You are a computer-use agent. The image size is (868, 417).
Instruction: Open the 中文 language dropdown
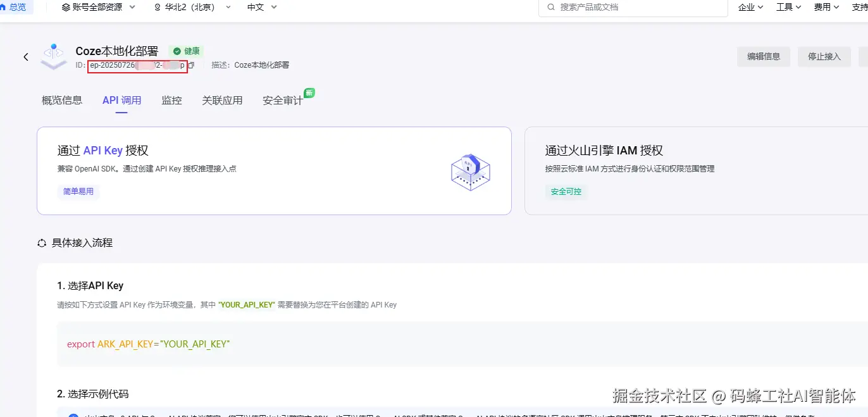click(x=262, y=7)
